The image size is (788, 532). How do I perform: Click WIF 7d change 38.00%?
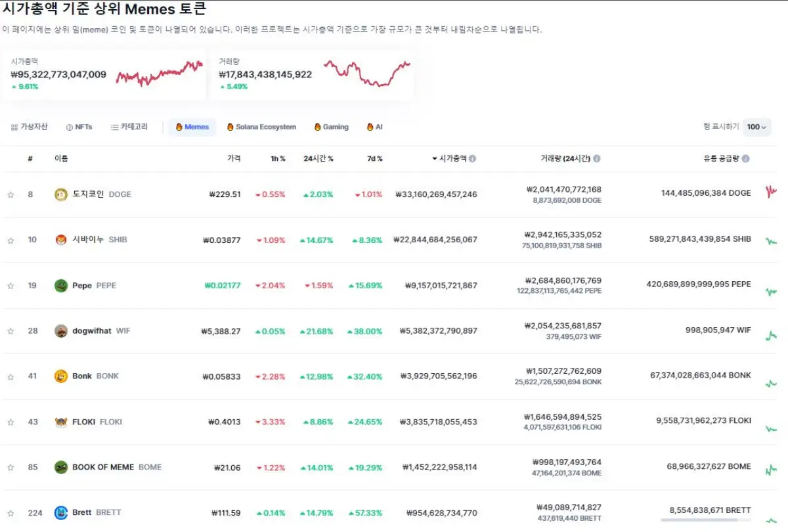coord(365,331)
